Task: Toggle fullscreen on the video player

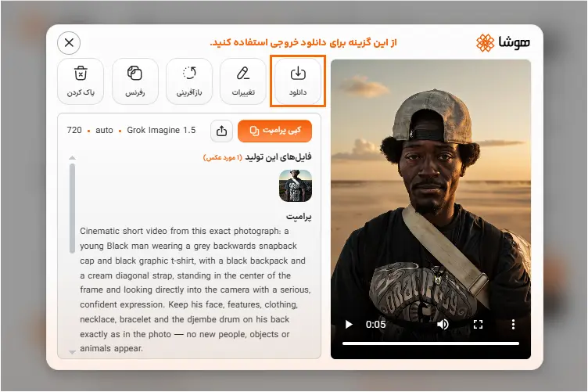Action: (x=478, y=324)
